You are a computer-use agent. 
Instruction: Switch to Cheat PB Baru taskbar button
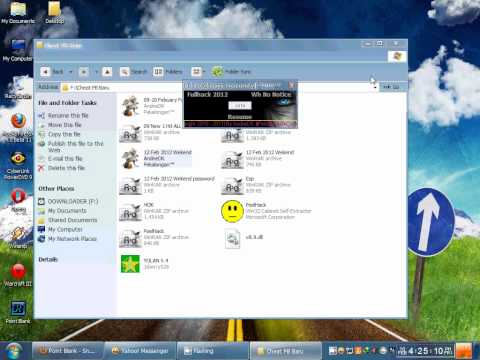pos(286,351)
